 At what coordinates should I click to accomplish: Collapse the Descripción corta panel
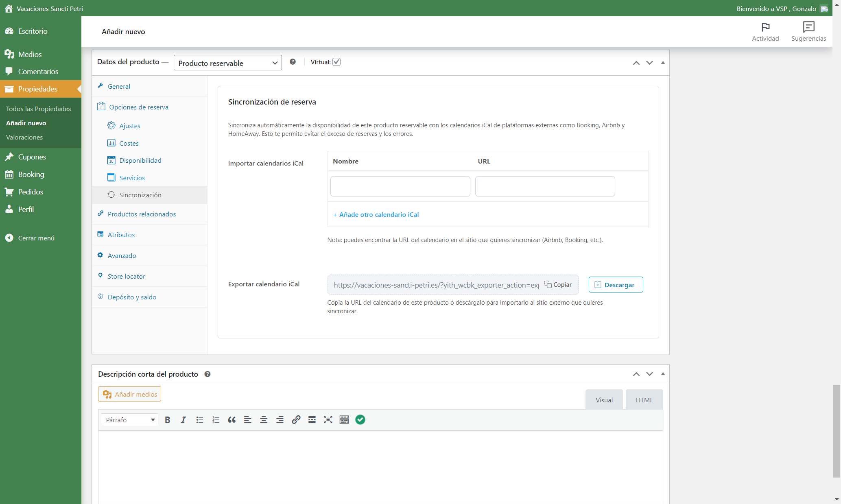coord(663,374)
